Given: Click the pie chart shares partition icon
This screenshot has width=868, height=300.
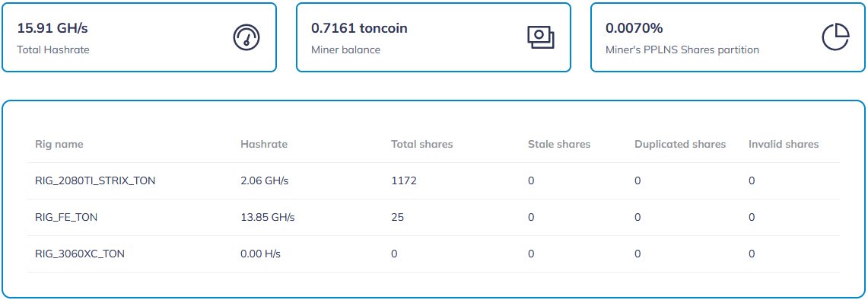Looking at the screenshot, I should point(835,38).
